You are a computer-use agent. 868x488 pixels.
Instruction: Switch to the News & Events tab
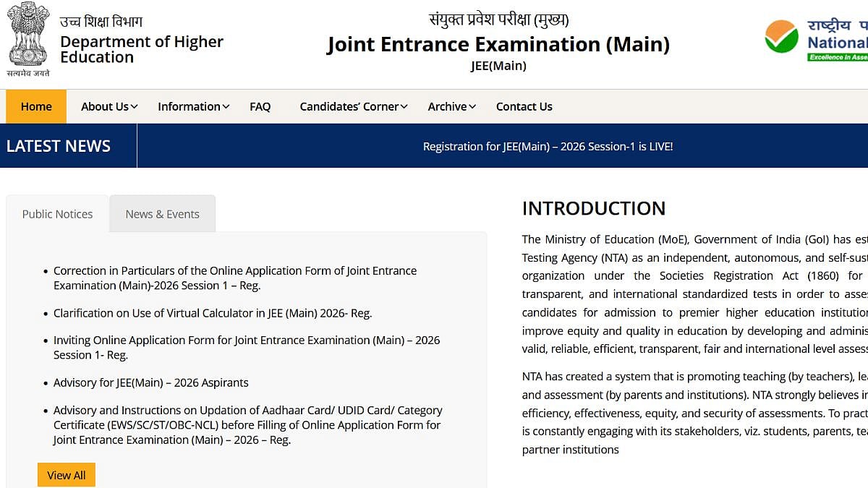click(162, 213)
